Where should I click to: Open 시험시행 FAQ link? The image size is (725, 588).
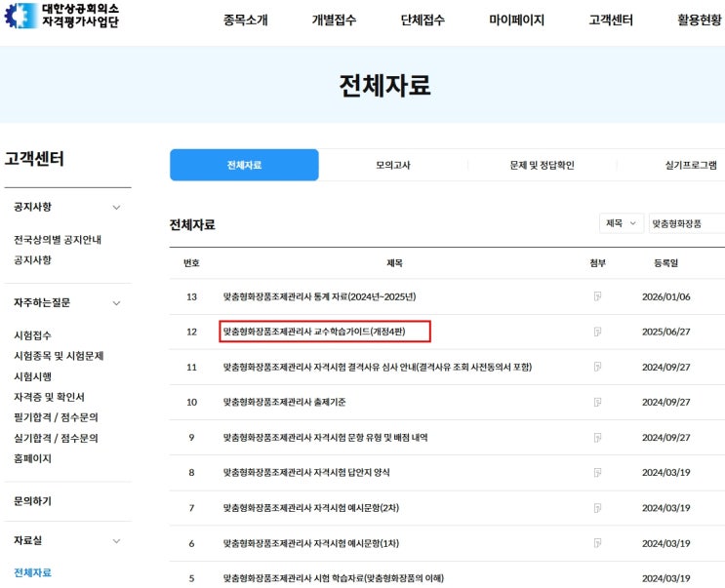click(32, 376)
